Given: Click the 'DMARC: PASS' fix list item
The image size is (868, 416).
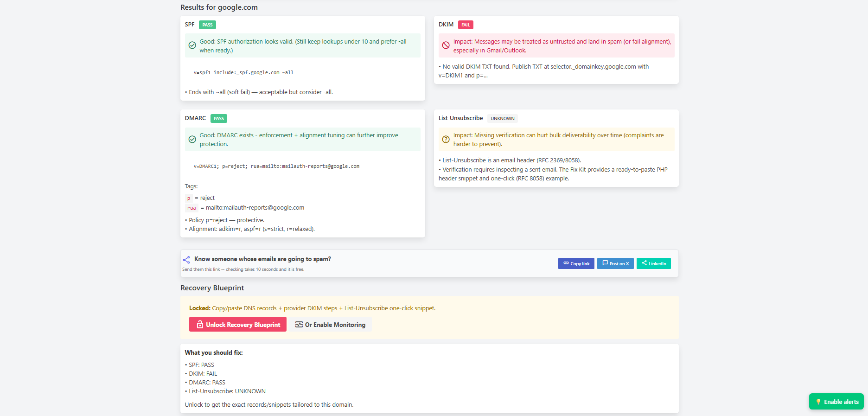Looking at the screenshot, I should click(205, 383).
